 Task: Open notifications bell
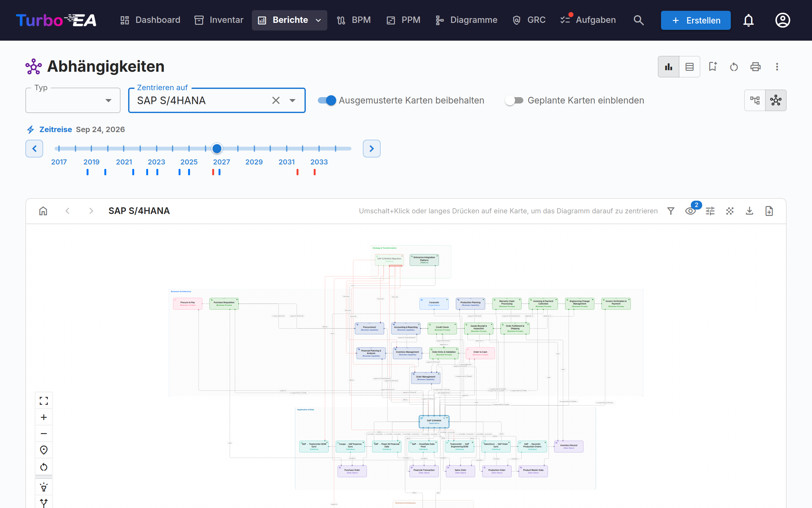click(748, 20)
